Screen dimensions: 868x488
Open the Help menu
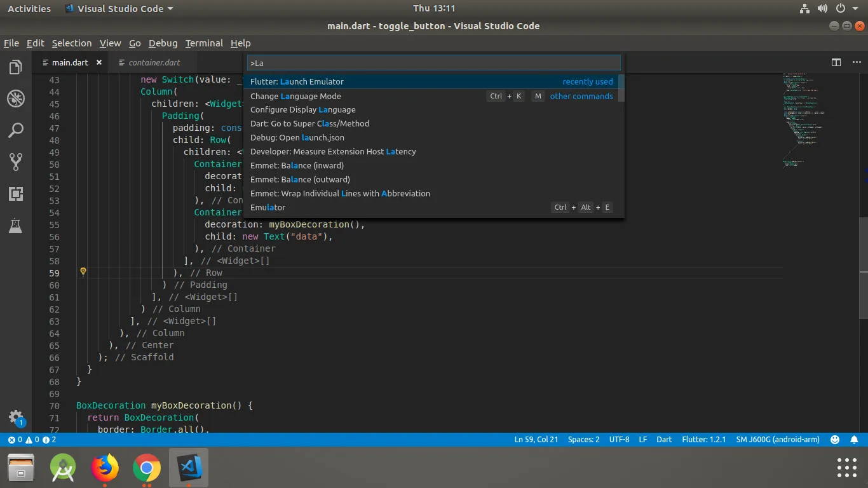[x=241, y=43]
